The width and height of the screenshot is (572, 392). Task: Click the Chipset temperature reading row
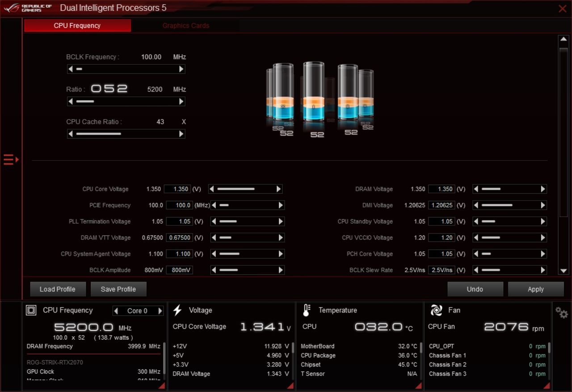(359, 365)
